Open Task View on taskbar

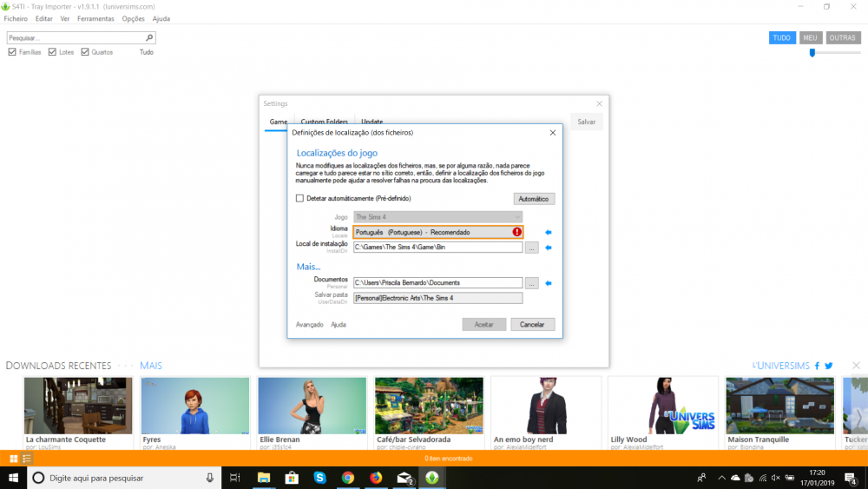tap(234, 478)
